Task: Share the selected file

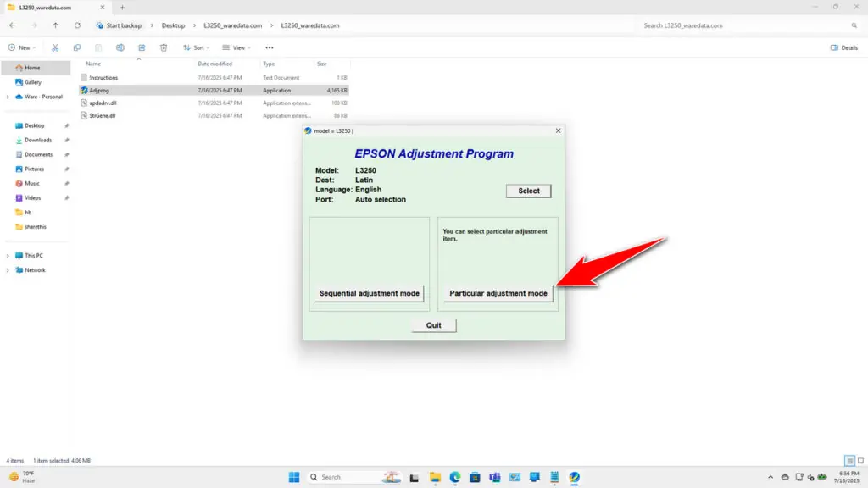Action: tap(142, 47)
